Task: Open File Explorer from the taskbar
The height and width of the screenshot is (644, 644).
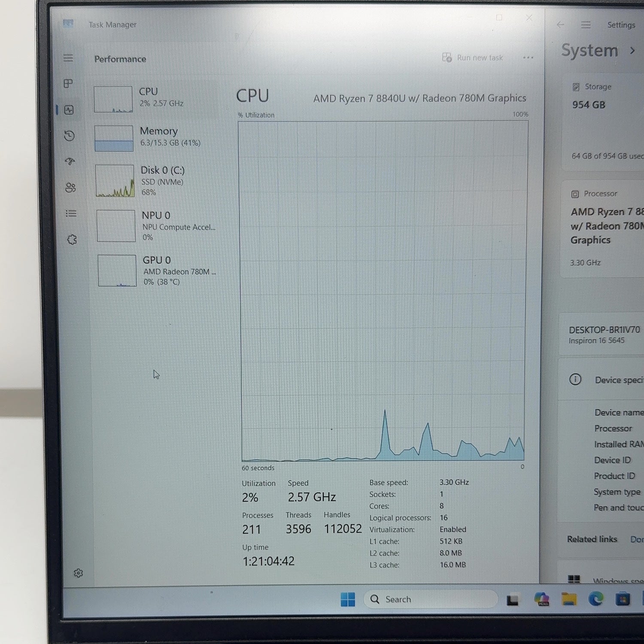Action: (x=569, y=599)
